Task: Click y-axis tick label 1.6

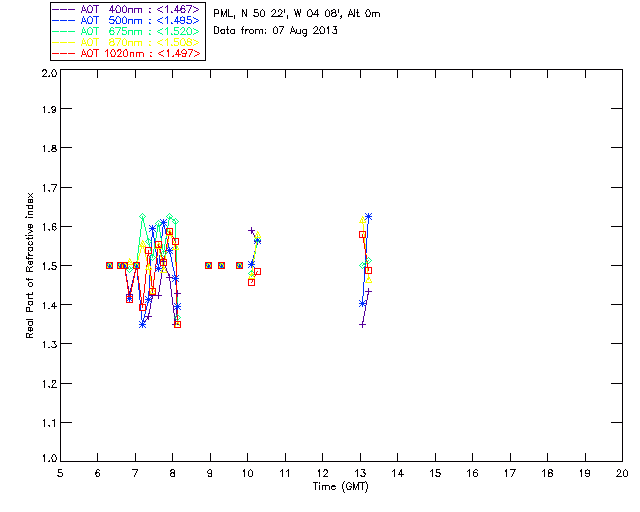Action: (x=49, y=227)
